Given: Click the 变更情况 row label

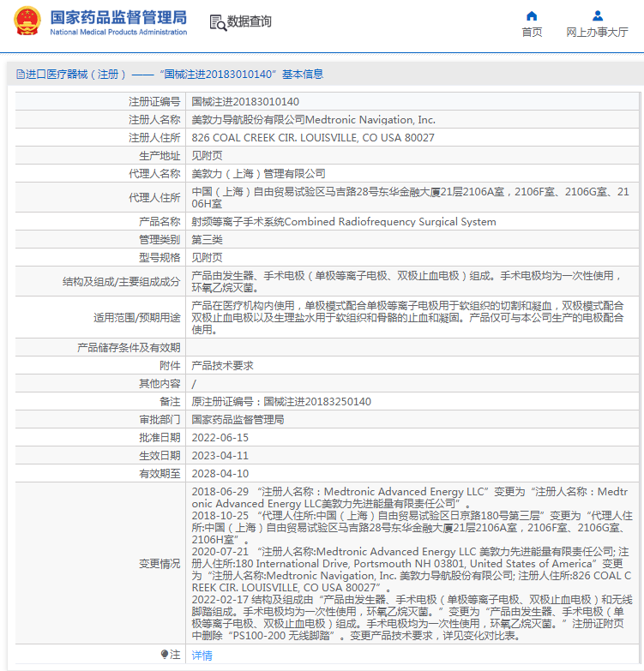Looking at the screenshot, I should (159, 564).
